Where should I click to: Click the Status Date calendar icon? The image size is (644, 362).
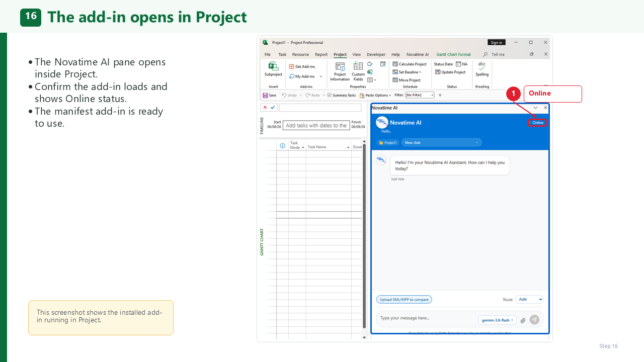pos(458,64)
